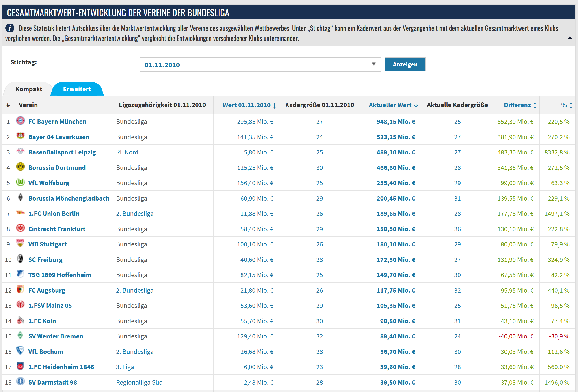Click the TSG 1899 Hoffenheim club crest
Image resolution: width=578 pixels, height=392 pixels.
20,274
